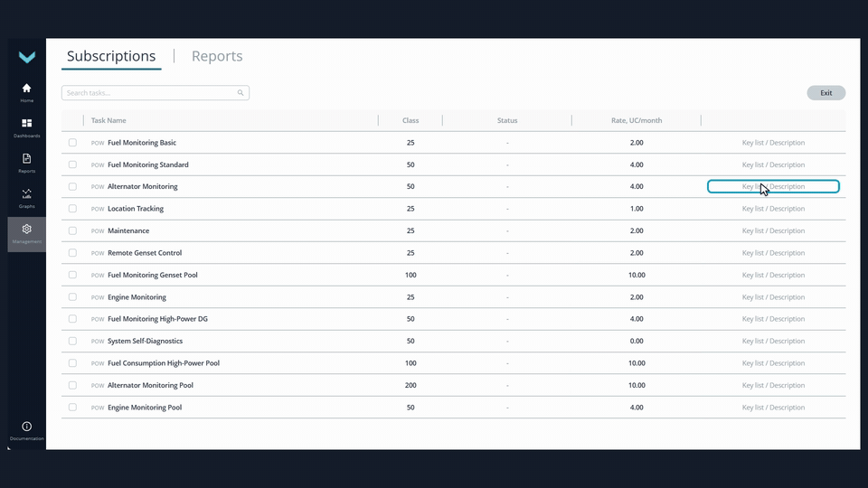The height and width of the screenshot is (488, 868).
Task: Check the Maintenance task checkbox
Action: click(x=72, y=230)
